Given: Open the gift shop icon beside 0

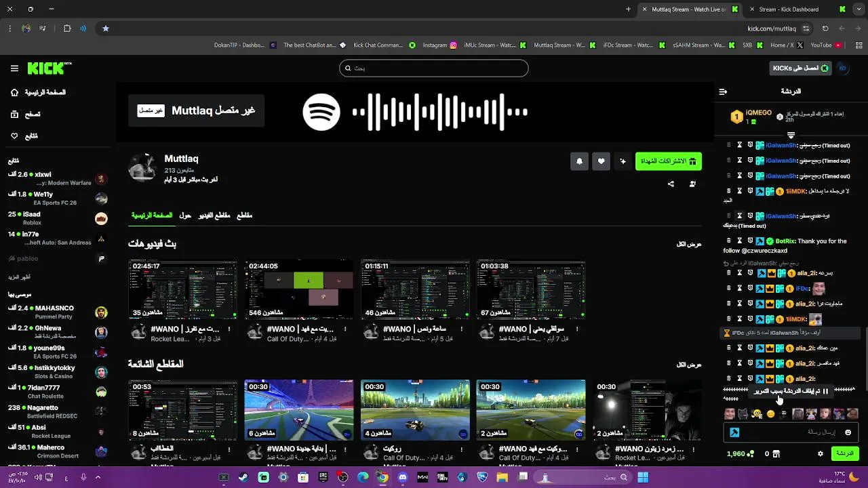Looking at the screenshot, I should click(x=776, y=453).
